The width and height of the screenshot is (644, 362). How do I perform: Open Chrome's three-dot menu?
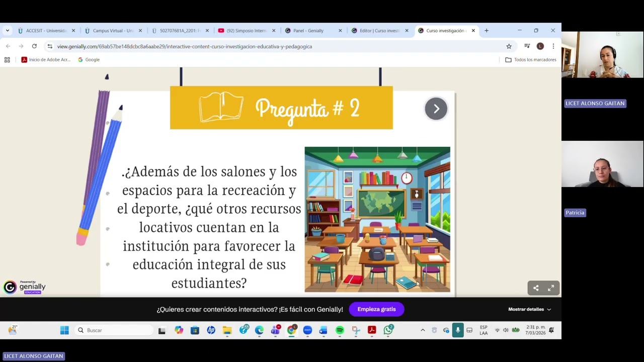point(553,46)
